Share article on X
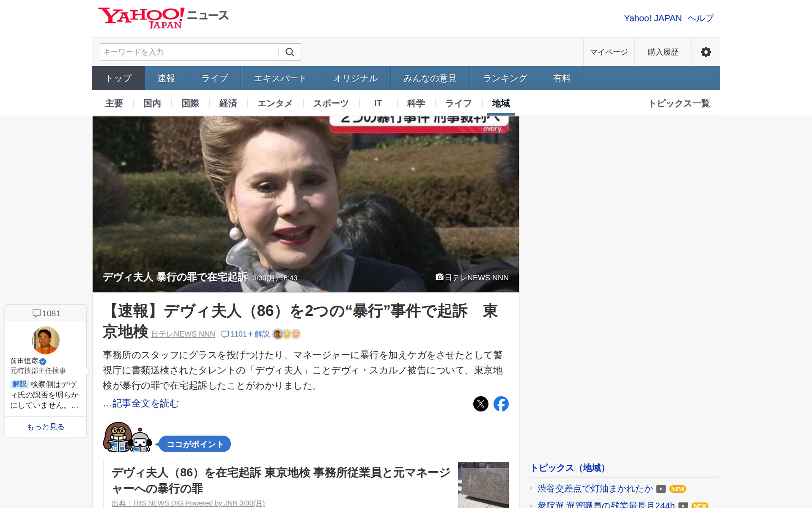Viewport: 812px width, 508px height. click(480, 404)
